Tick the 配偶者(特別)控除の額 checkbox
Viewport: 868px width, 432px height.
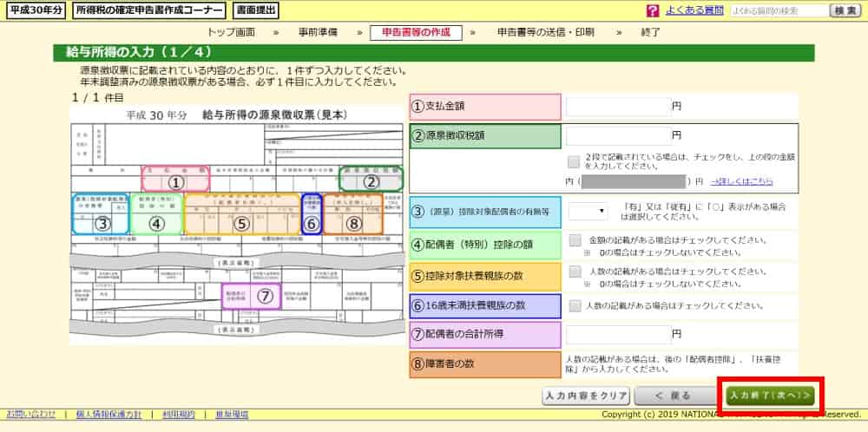tap(575, 240)
